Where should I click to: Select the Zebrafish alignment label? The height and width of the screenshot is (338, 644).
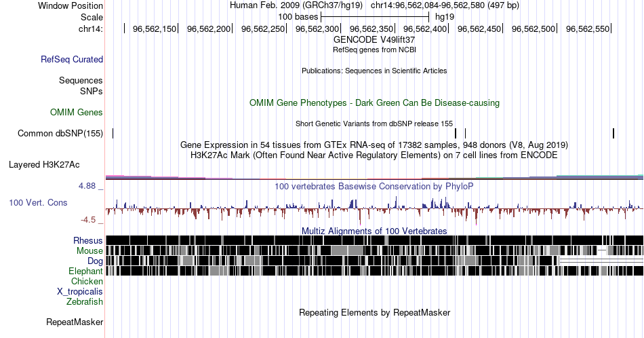pos(85,301)
